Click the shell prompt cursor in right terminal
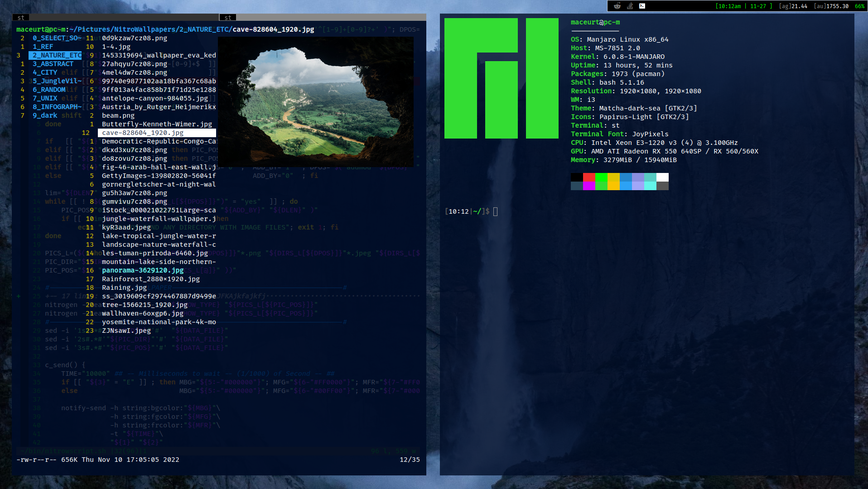868x489 pixels. [x=495, y=211]
